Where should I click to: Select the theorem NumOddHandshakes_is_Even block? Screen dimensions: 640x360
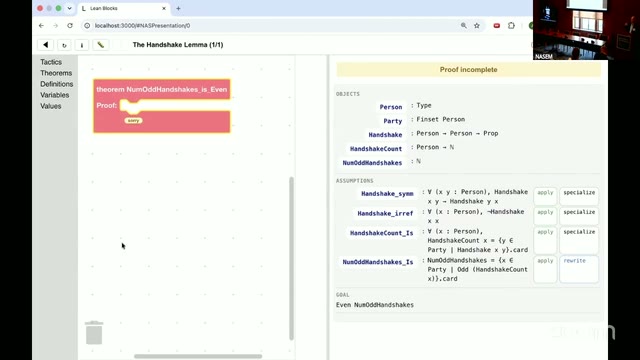coord(162,89)
